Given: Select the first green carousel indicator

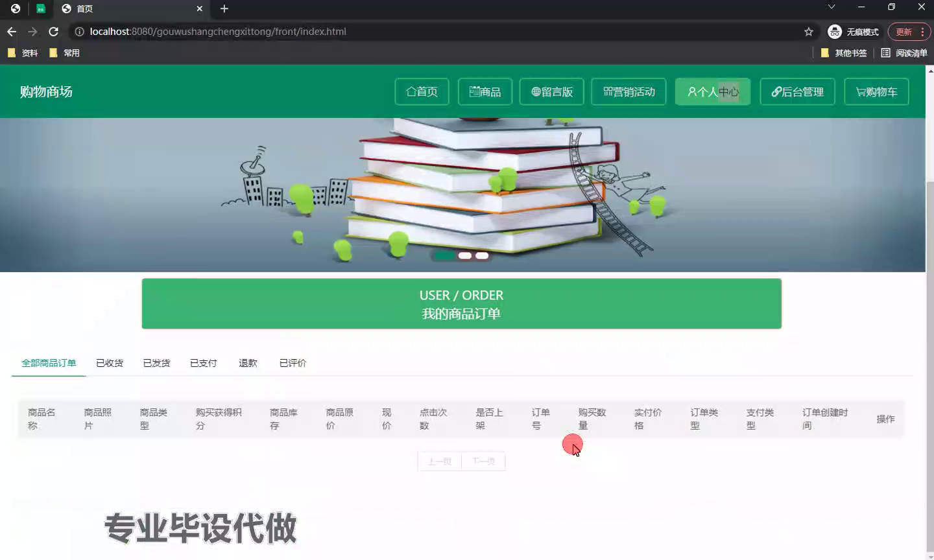Looking at the screenshot, I should (x=444, y=255).
